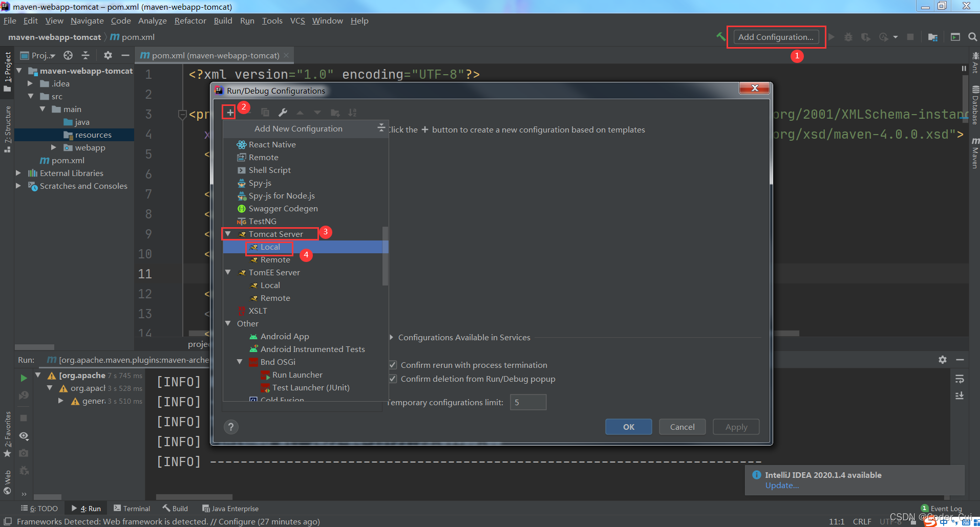This screenshot has width=980, height=527.
Task: Open the File menu
Action: click(x=10, y=20)
